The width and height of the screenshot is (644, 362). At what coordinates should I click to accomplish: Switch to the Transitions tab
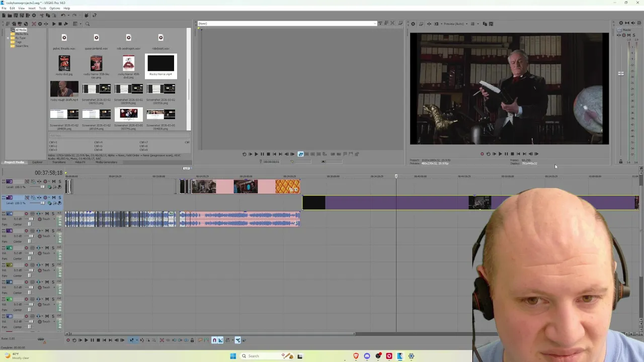click(59, 162)
